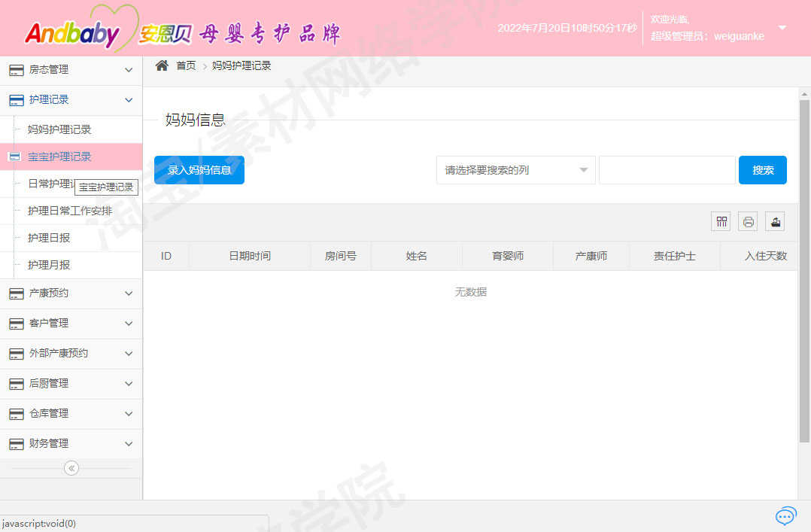Click the export table icon
This screenshot has width=811, height=532.
(776, 222)
